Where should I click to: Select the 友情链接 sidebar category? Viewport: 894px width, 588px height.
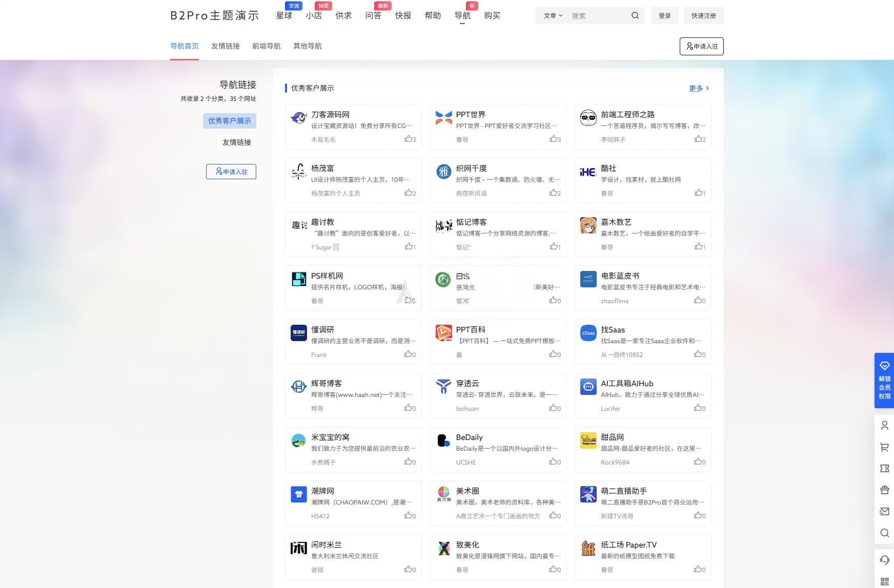[x=237, y=142]
